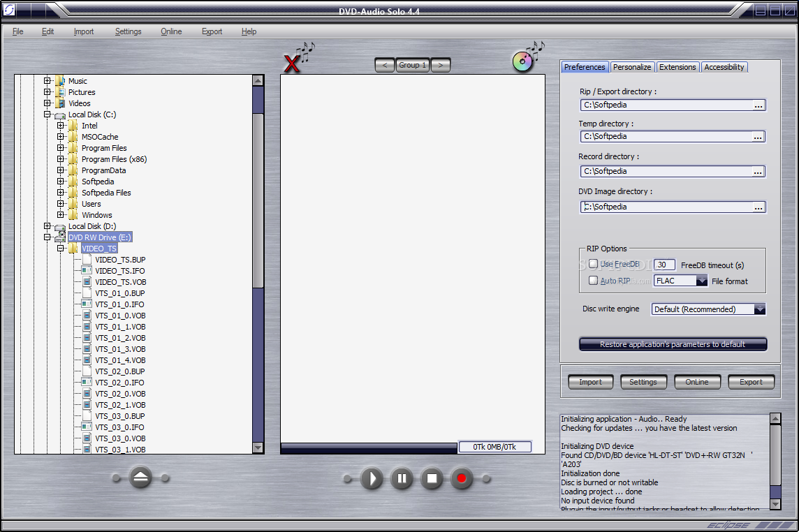799x532 pixels.
Task: Collapse the DVD RW Drive (E:) node
Action: [x=47, y=237]
